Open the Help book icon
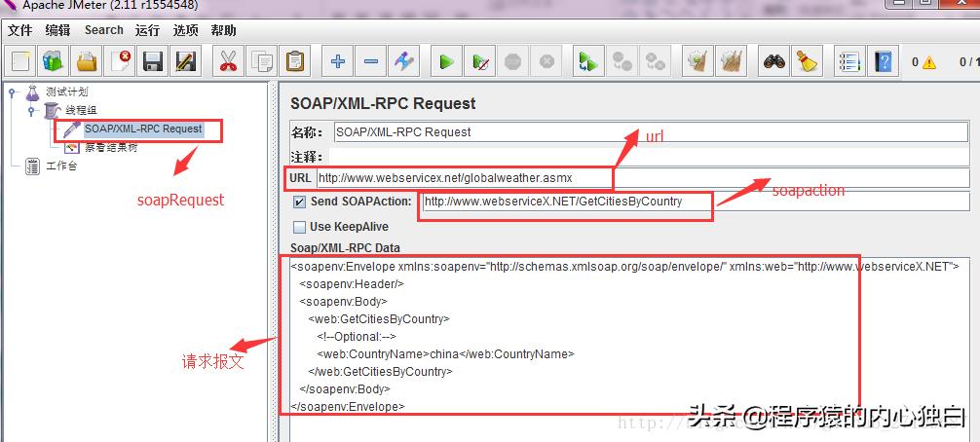 pos(884,61)
